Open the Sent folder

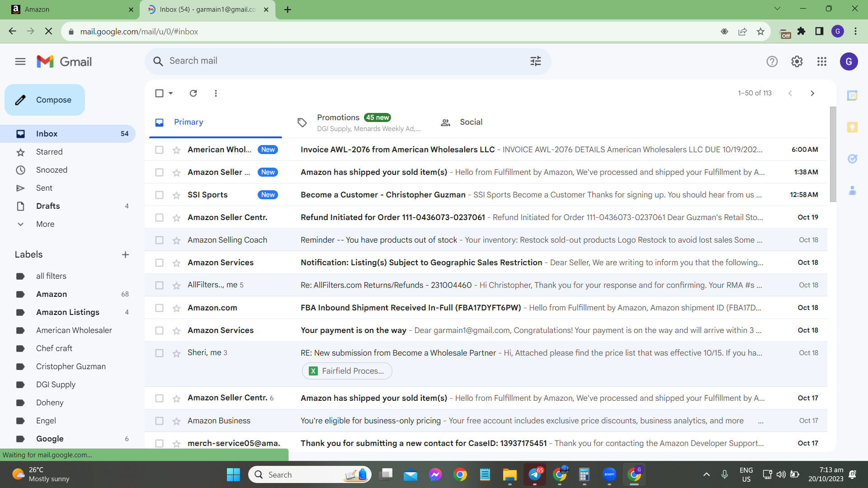tap(44, 188)
